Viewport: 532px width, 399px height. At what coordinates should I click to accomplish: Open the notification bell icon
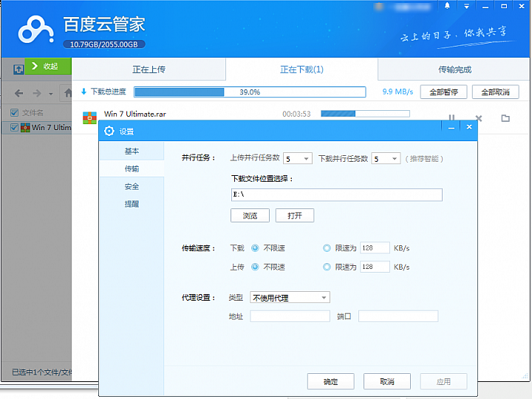click(x=447, y=6)
